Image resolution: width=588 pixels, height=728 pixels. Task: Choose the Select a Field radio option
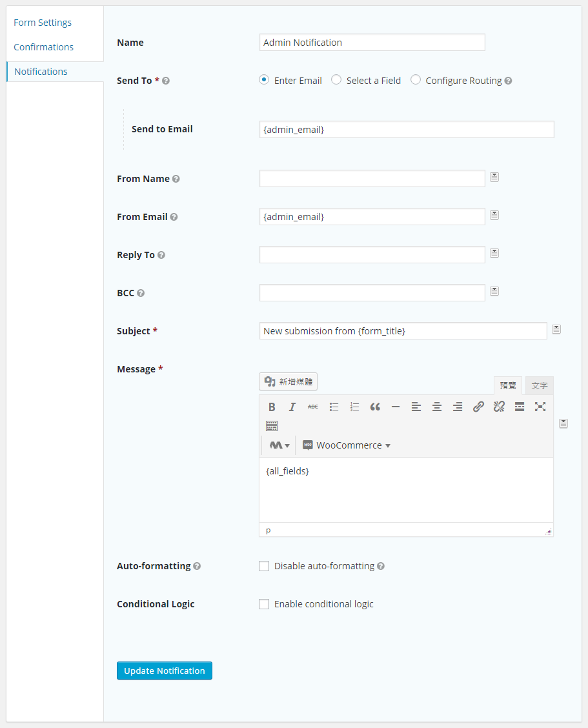pos(336,80)
